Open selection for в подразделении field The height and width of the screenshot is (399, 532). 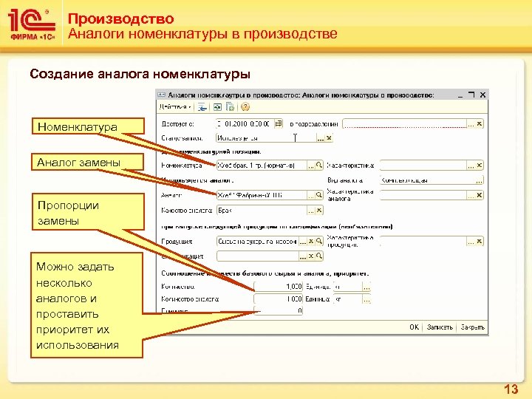[471, 124]
